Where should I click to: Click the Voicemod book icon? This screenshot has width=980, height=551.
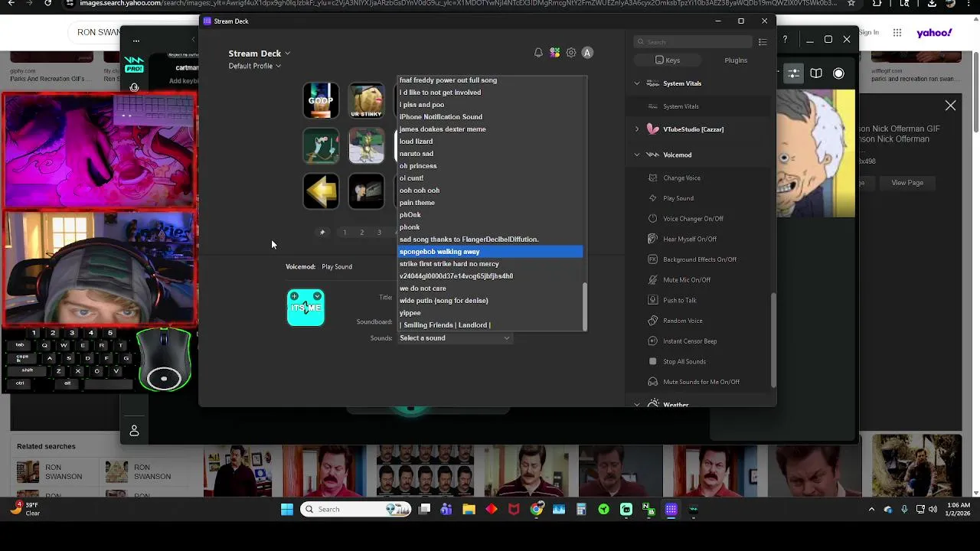click(816, 73)
